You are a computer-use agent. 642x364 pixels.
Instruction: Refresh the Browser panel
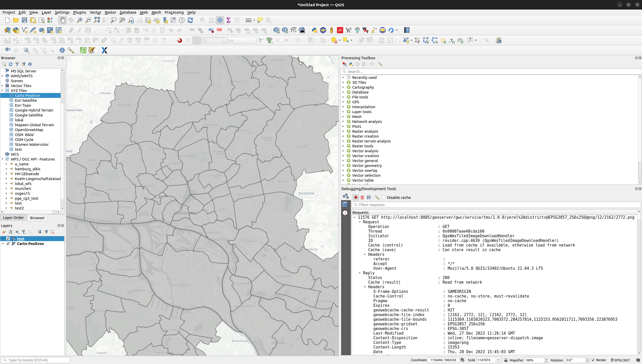[11, 64]
